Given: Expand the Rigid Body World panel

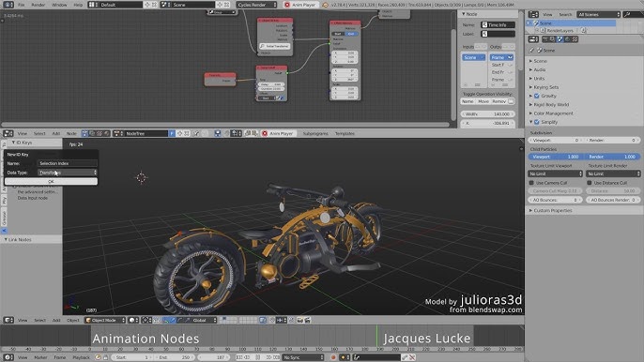Looking at the screenshot, I should pos(551,105).
